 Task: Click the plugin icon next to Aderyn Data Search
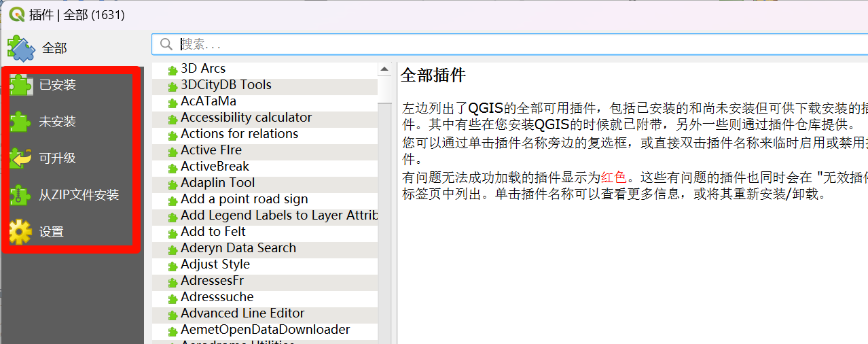pyautogui.click(x=173, y=250)
